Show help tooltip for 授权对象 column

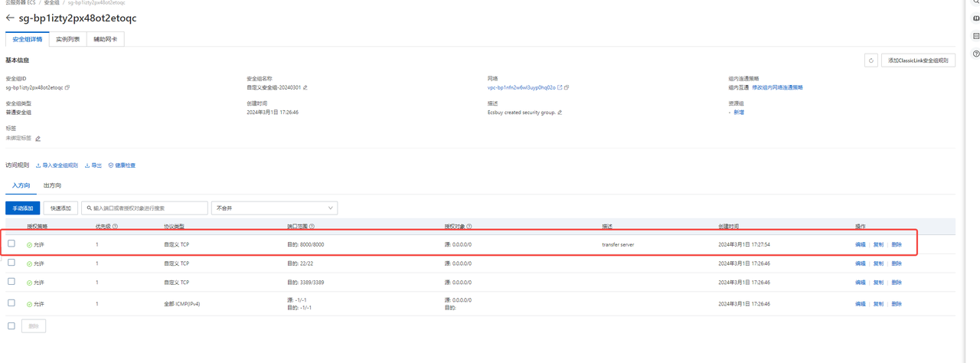469,227
